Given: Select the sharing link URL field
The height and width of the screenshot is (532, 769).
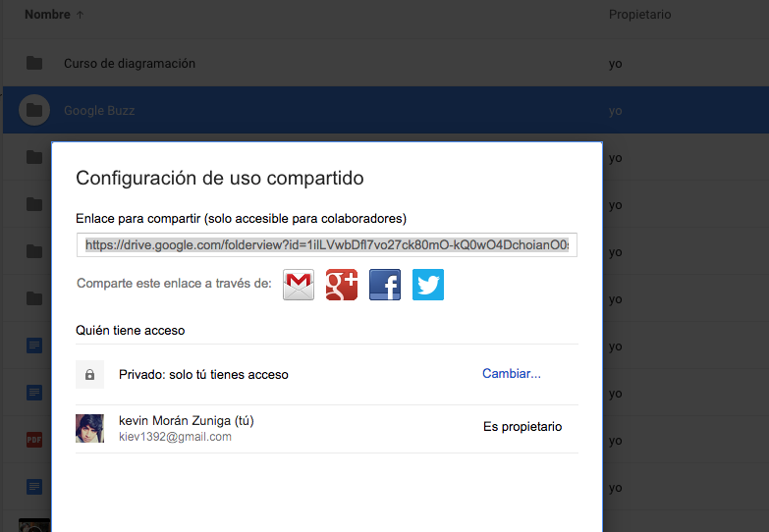Looking at the screenshot, I should pos(327,244).
